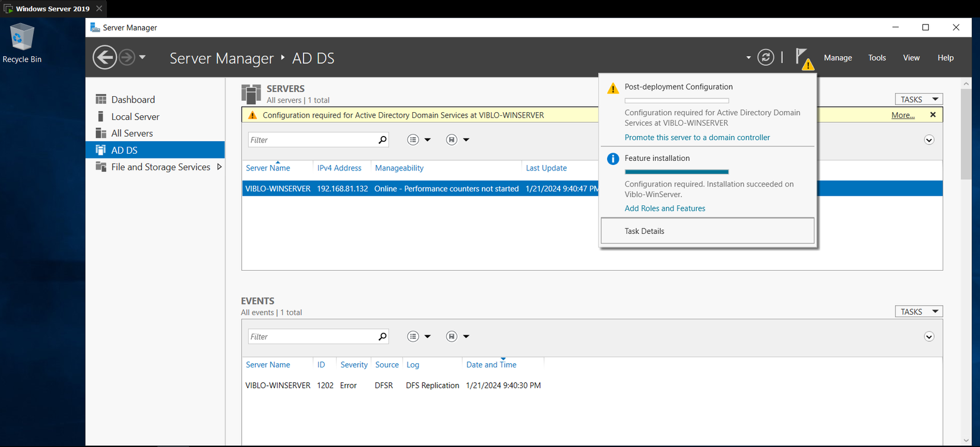Viewport: 980px width, 447px height.
Task: Sort events by the Source column
Action: pyautogui.click(x=387, y=365)
